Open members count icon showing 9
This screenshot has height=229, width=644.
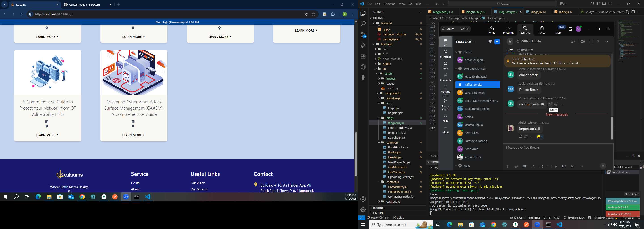point(573,42)
